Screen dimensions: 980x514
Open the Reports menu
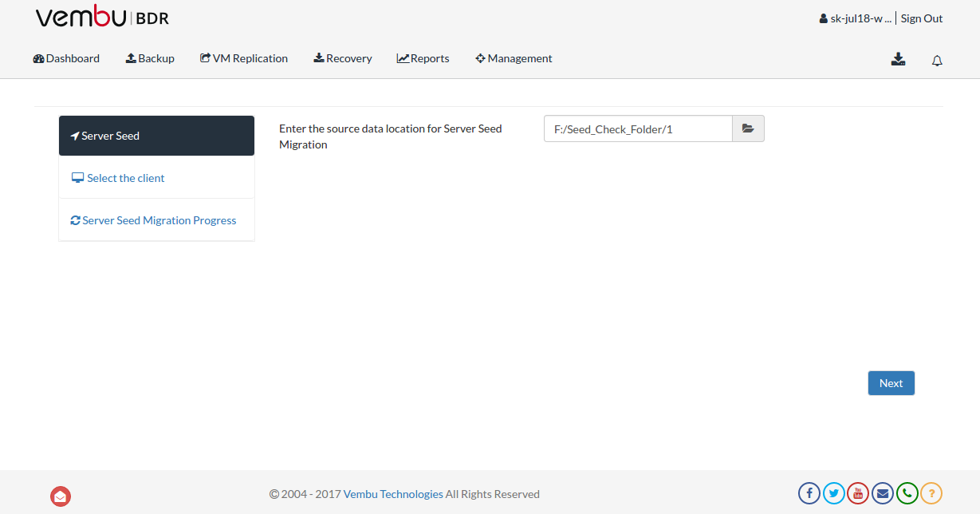click(x=423, y=58)
